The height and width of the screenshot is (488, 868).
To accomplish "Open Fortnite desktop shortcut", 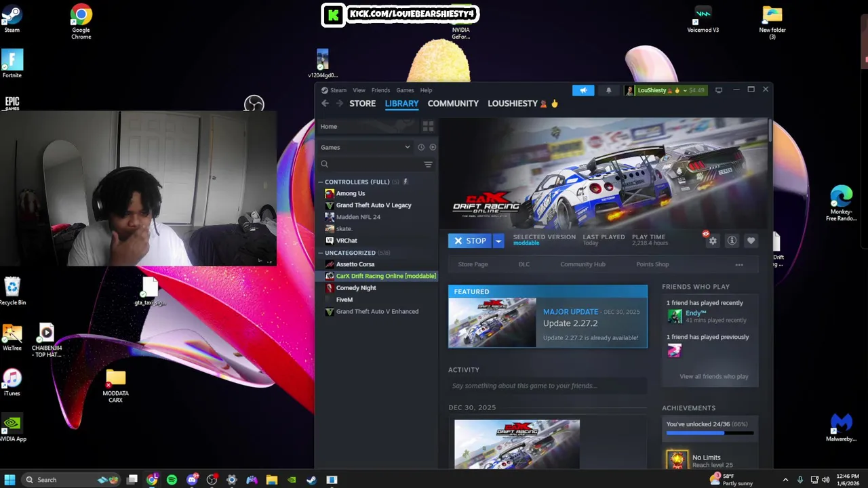I will [12, 64].
